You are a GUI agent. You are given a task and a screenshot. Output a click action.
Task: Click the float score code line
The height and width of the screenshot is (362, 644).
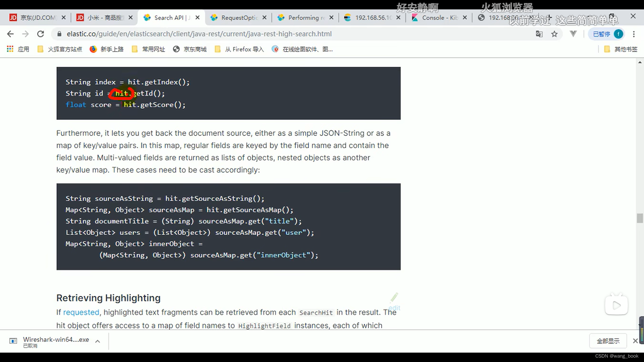coord(125,105)
